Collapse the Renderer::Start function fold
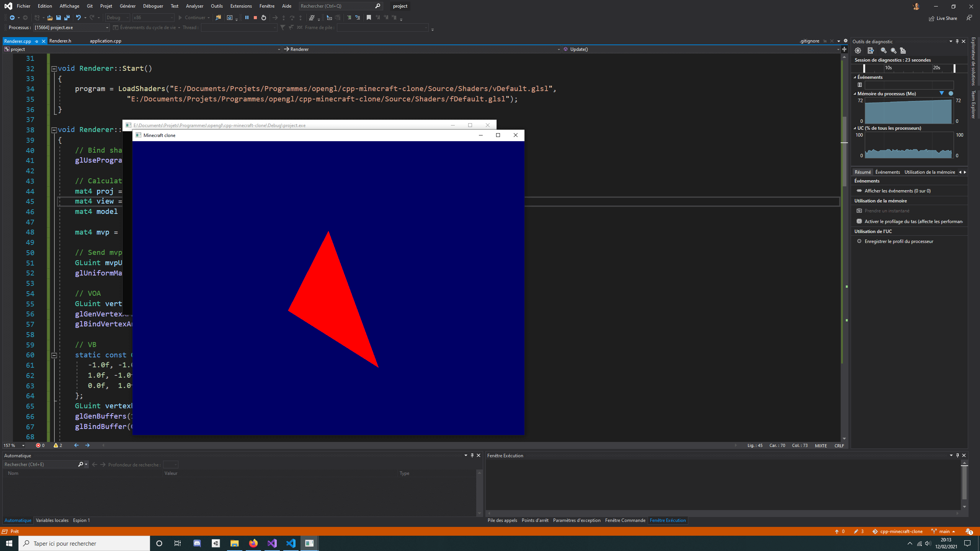This screenshot has height=551, width=980. pyautogui.click(x=54, y=69)
